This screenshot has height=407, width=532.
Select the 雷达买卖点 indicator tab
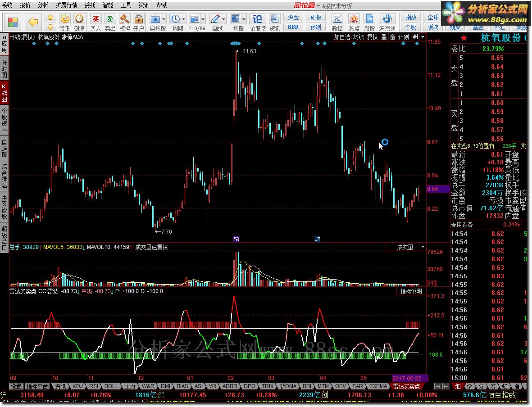[406, 386]
